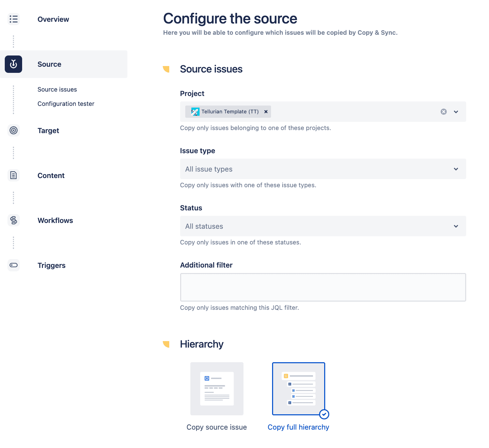The height and width of the screenshot is (448, 489).
Task: Open the All statuses dropdown
Action: (x=456, y=226)
